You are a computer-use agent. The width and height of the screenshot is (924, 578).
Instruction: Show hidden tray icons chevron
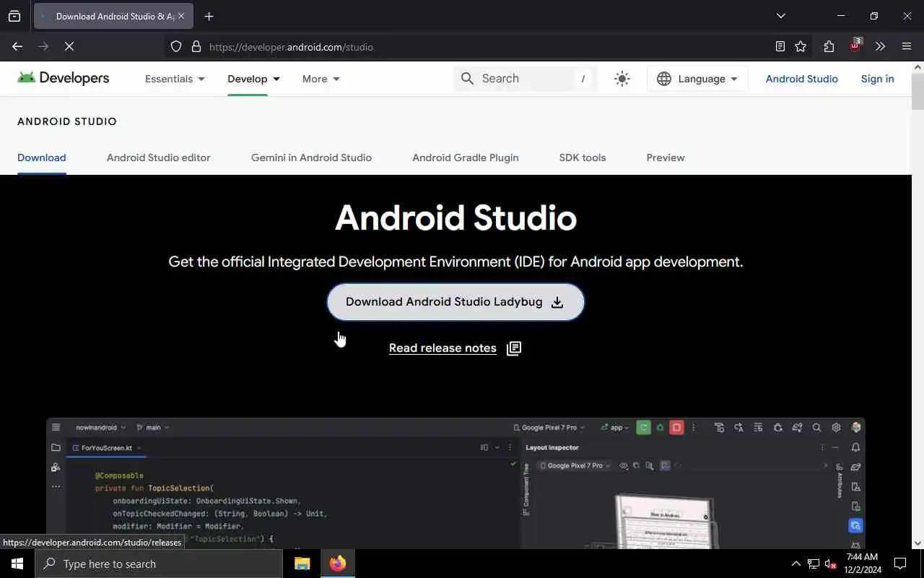tap(796, 564)
